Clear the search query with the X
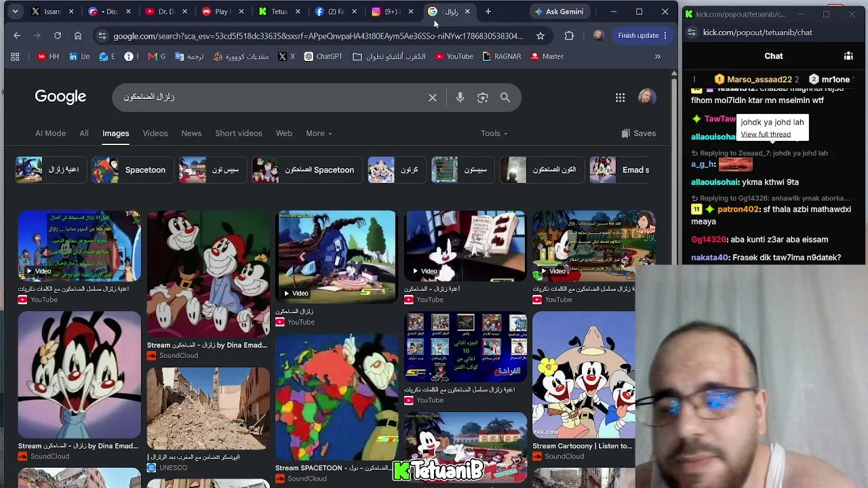The image size is (868, 488). point(433,98)
